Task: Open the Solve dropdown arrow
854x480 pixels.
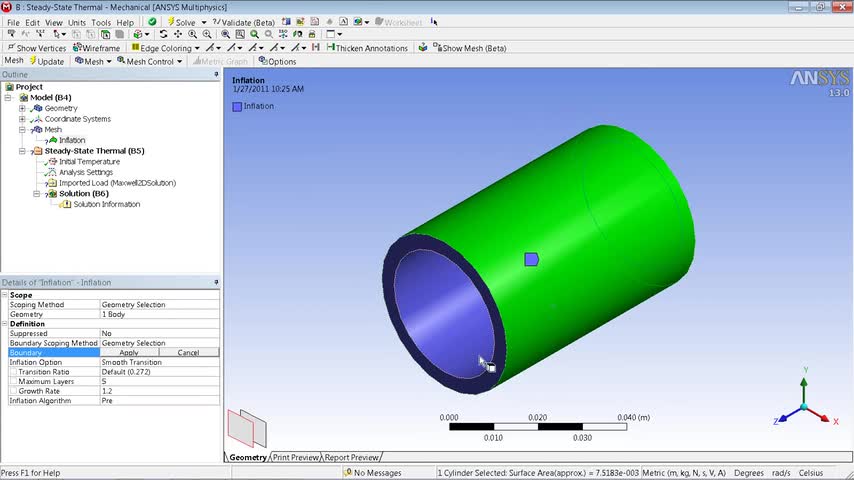Action: click(204, 22)
